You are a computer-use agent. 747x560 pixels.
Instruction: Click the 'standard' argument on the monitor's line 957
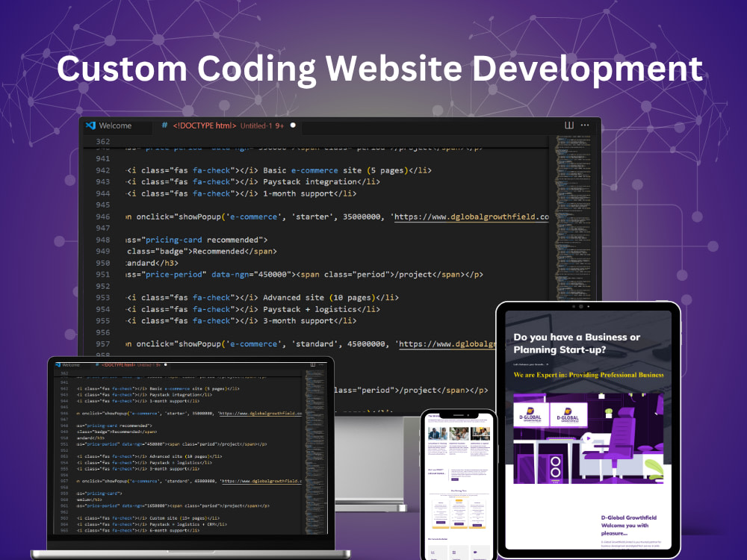[314, 344]
